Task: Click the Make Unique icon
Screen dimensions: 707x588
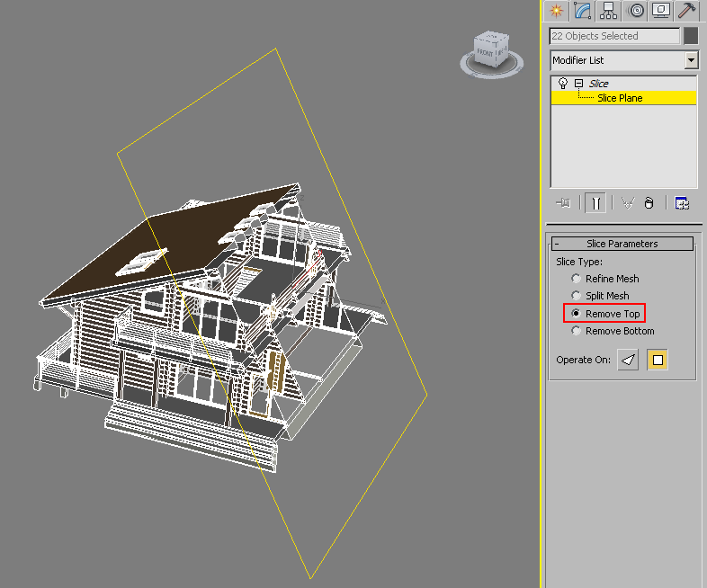Action: coord(628,203)
